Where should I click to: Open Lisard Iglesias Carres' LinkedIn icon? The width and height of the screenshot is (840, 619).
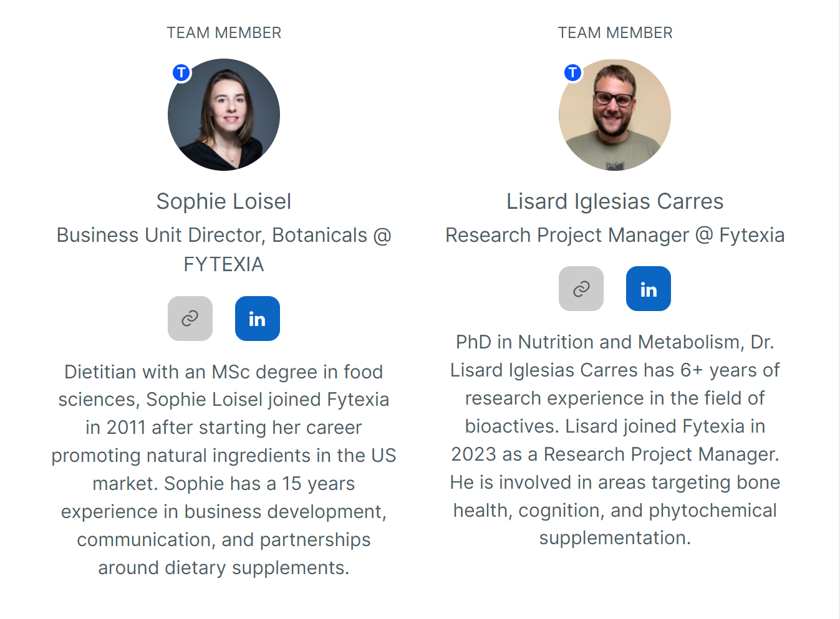tap(649, 289)
